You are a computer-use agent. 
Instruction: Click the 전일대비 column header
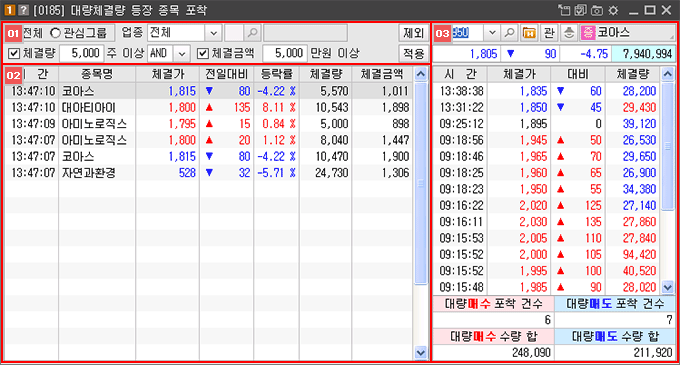click(x=227, y=74)
